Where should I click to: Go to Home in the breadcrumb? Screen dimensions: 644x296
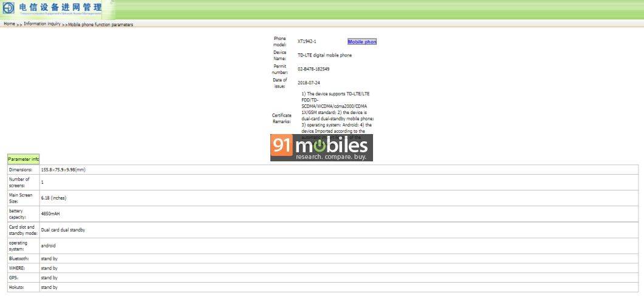9,24
